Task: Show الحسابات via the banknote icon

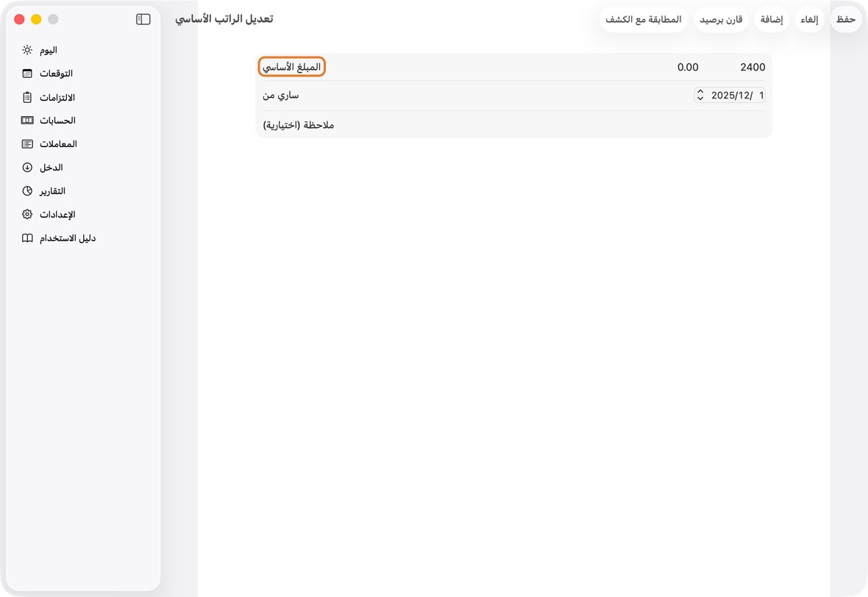Action: coord(27,121)
